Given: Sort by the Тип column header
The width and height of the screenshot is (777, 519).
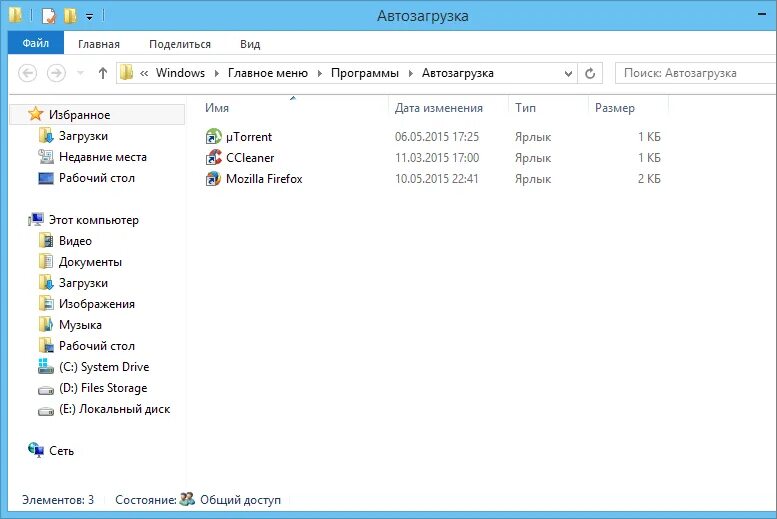Looking at the screenshot, I should pyautogui.click(x=525, y=108).
